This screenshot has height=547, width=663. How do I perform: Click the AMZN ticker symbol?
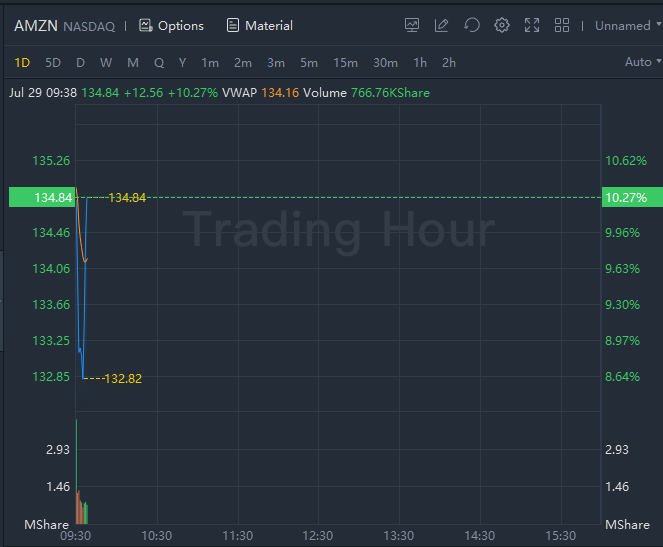[x=36, y=26]
